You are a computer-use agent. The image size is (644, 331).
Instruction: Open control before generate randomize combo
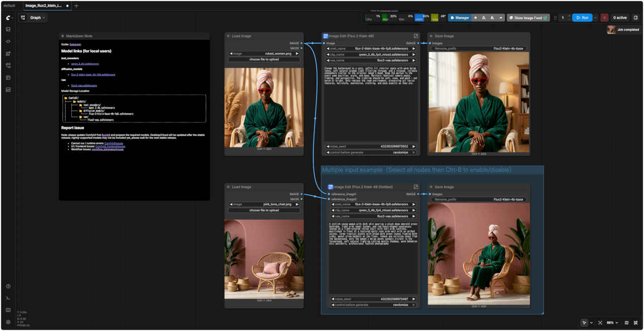pos(371,152)
